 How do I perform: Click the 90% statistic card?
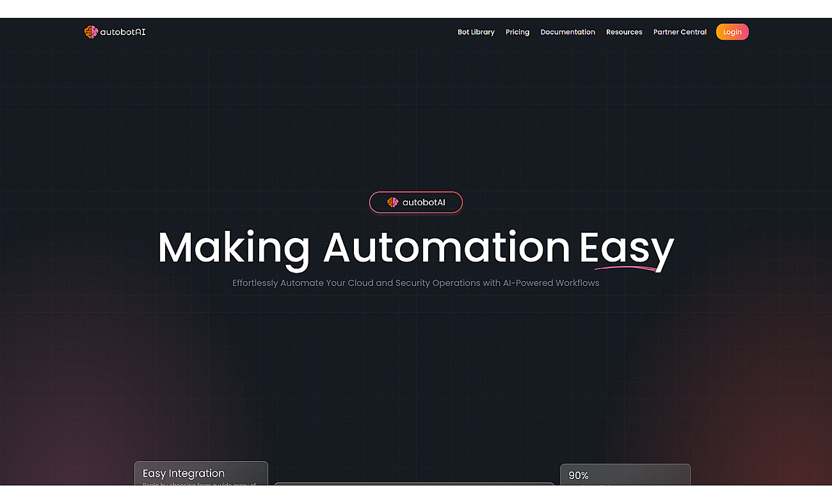[625, 475]
